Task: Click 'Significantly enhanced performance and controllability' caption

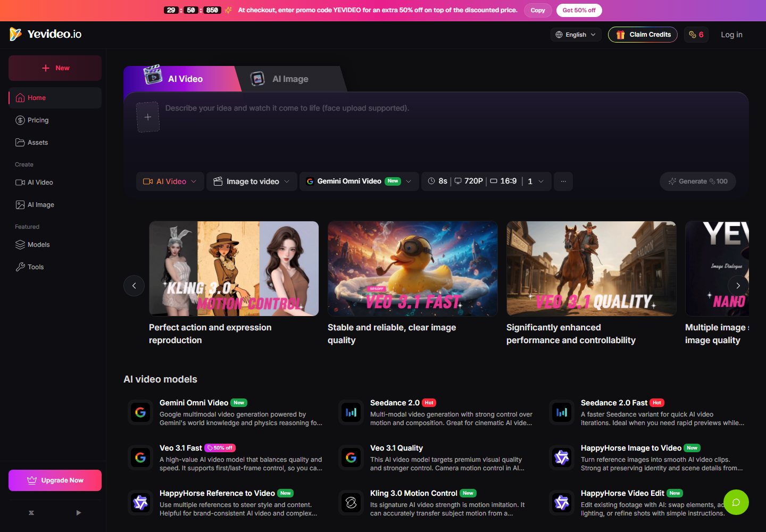Action: point(571,334)
